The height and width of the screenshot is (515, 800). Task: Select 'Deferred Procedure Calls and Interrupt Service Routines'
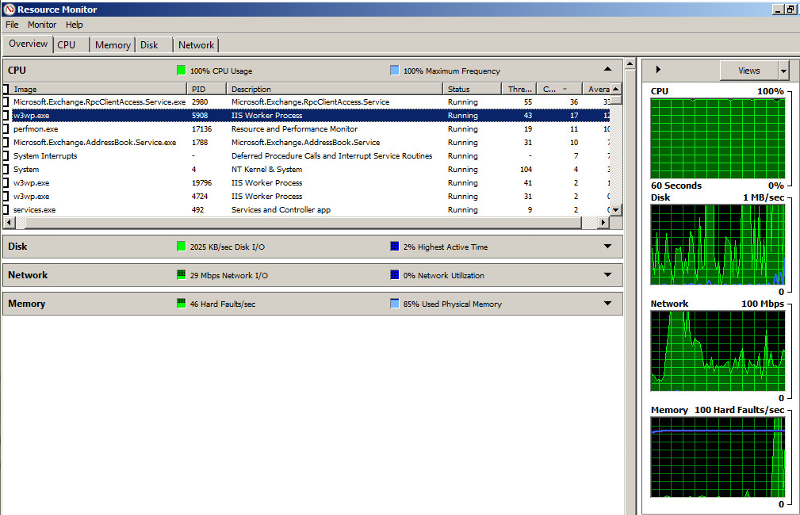pyautogui.click(x=332, y=156)
